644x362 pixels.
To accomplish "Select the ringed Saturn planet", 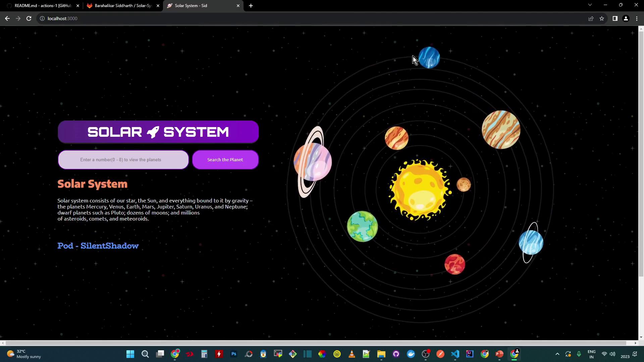I will pos(313,162).
